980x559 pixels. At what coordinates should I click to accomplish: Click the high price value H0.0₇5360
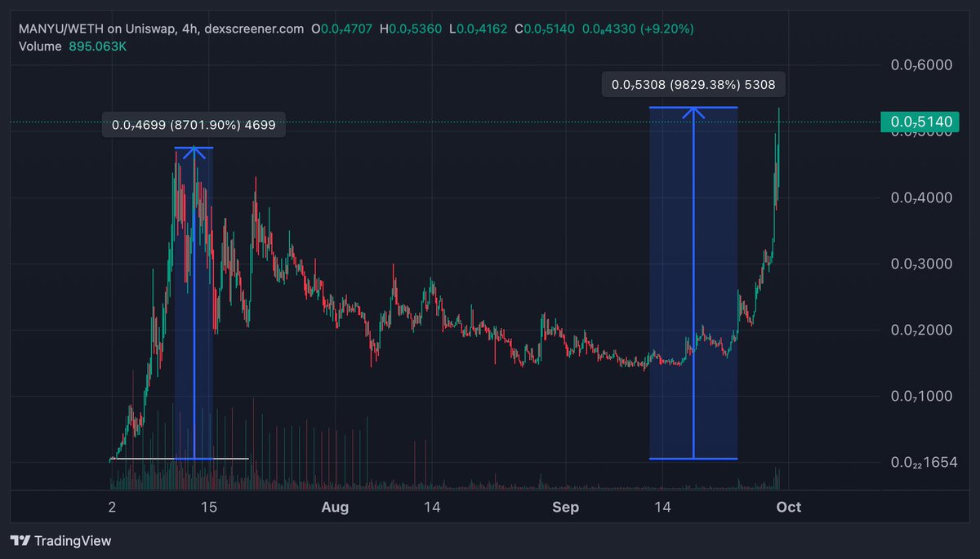pos(412,29)
